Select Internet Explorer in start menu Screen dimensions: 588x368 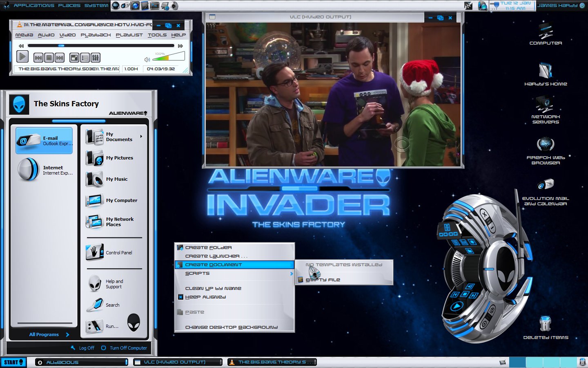click(x=44, y=170)
